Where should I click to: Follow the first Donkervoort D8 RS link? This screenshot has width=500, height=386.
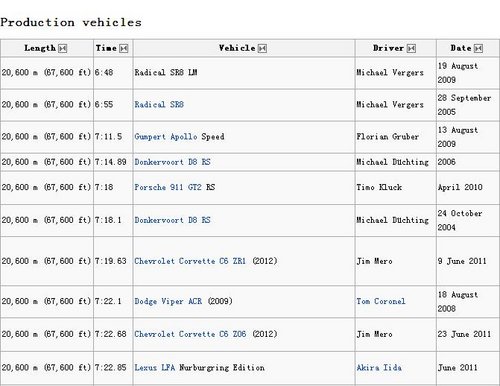coord(172,162)
